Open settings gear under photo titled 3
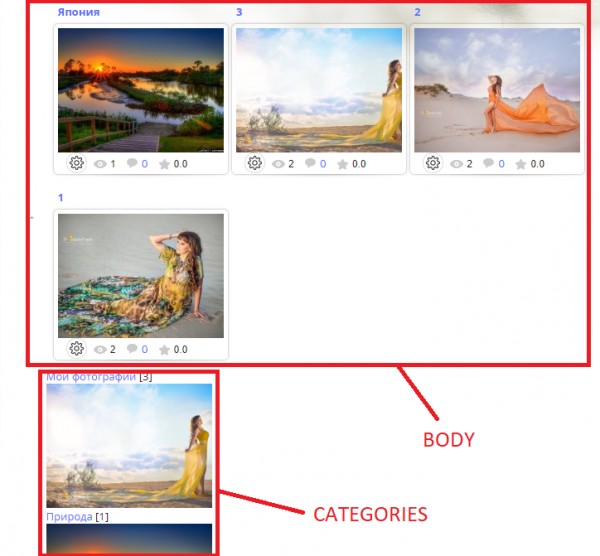Image resolution: width=600 pixels, height=556 pixels. click(x=254, y=163)
